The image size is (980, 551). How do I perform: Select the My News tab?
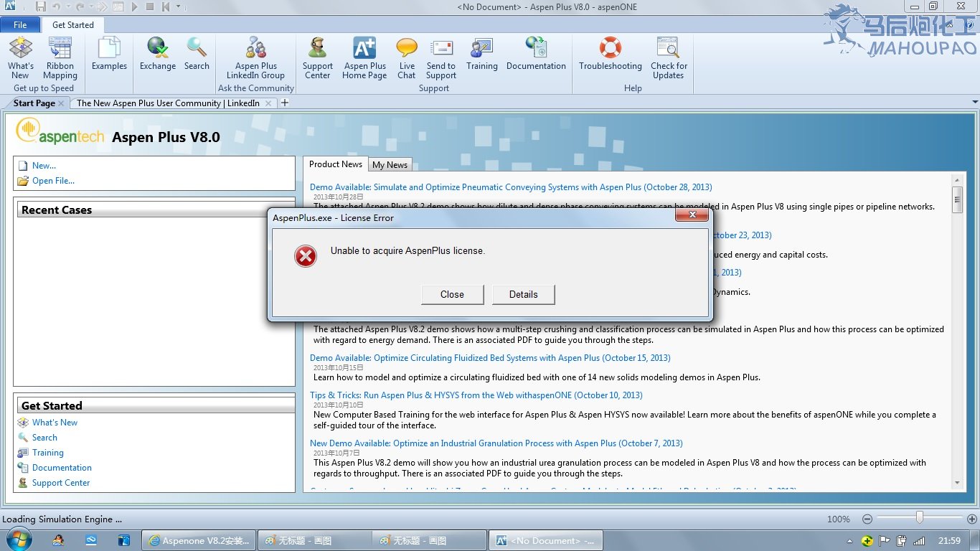390,165
